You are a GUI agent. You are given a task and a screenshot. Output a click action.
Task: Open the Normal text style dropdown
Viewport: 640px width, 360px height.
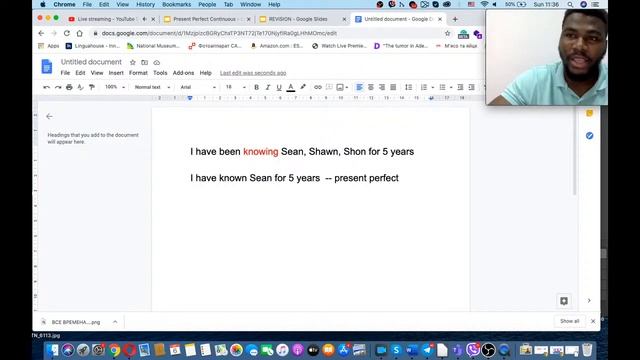(152, 87)
